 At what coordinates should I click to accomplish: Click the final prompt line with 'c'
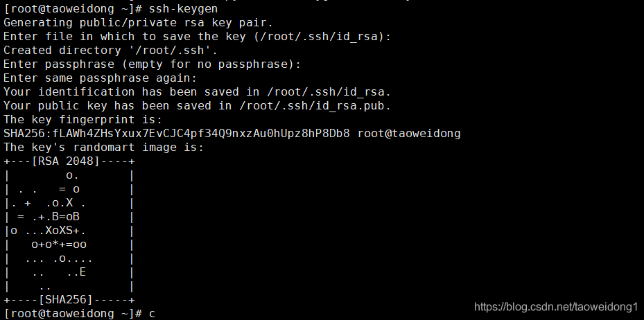79,314
